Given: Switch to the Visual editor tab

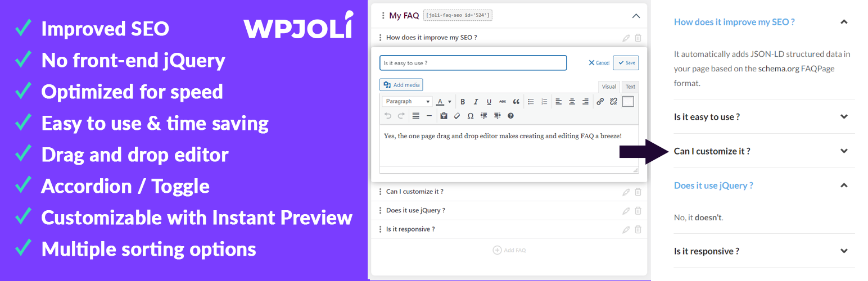Looking at the screenshot, I should (609, 87).
